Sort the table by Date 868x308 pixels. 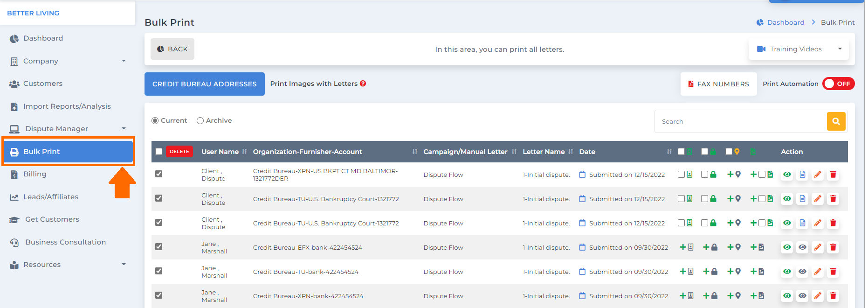click(x=669, y=152)
